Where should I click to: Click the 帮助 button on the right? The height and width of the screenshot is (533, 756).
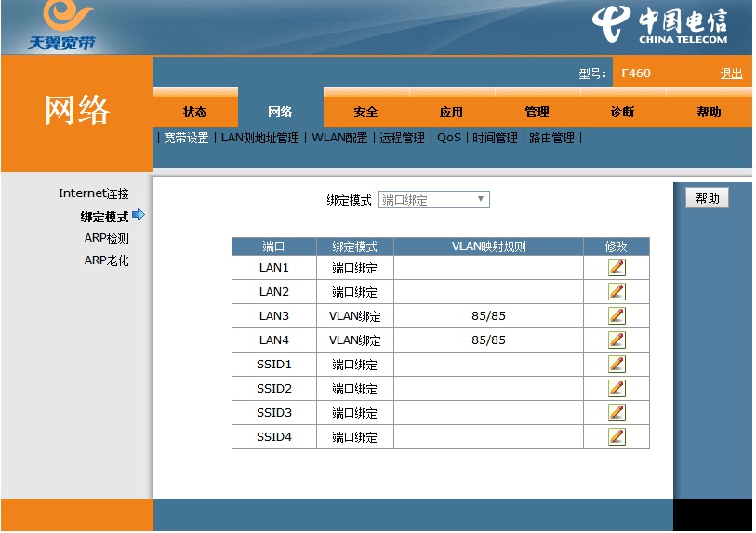click(707, 198)
